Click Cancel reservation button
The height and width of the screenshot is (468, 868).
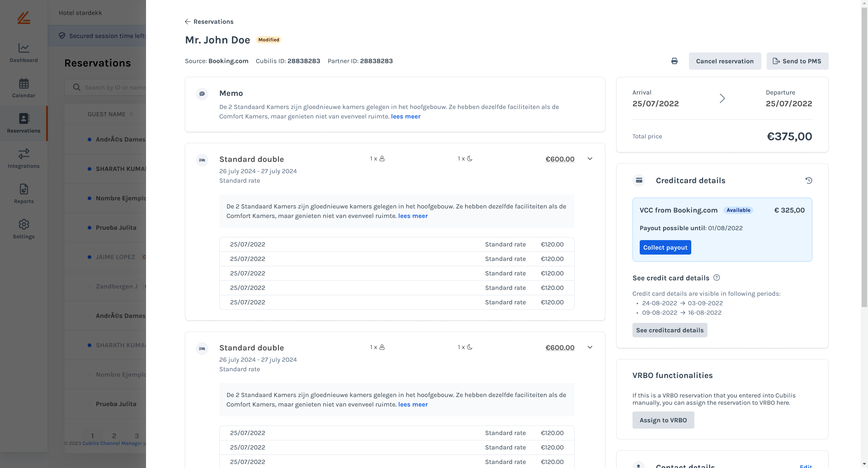[x=725, y=61]
